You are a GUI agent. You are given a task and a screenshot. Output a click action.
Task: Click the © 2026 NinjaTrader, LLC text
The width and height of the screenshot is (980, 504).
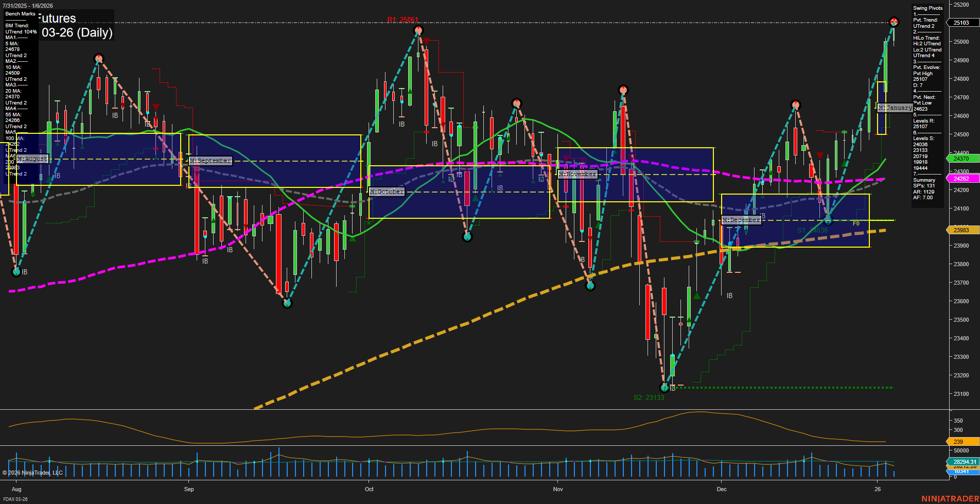tap(33, 472)
